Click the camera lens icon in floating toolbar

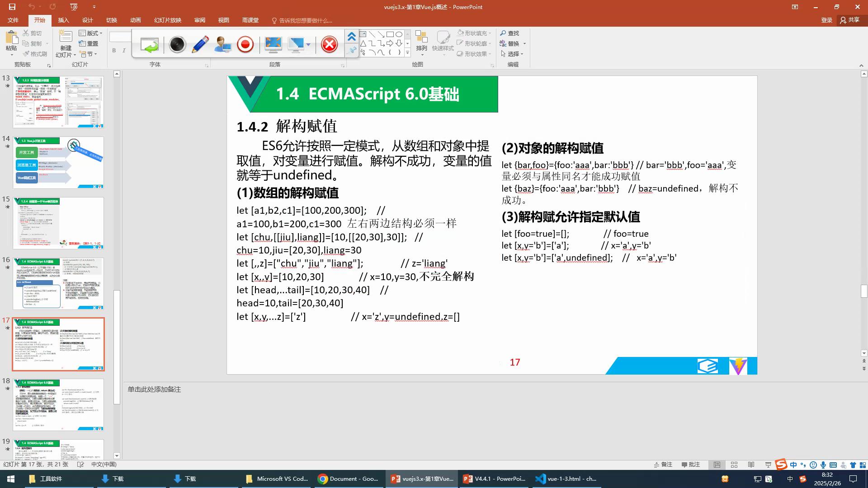pyautogui.click(x=177, y=44)
